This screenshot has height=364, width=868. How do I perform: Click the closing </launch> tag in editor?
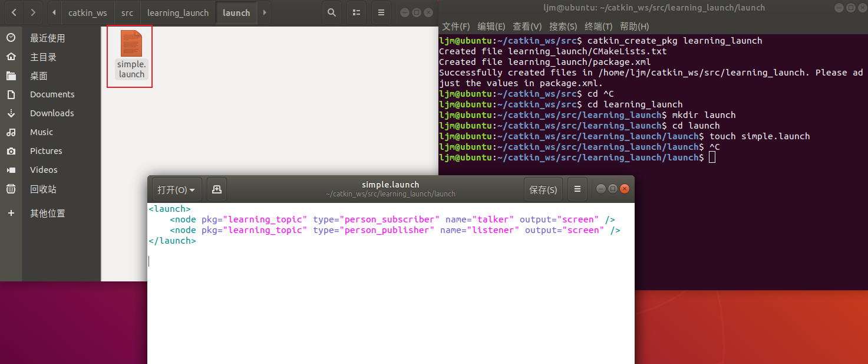coord(172,241)
